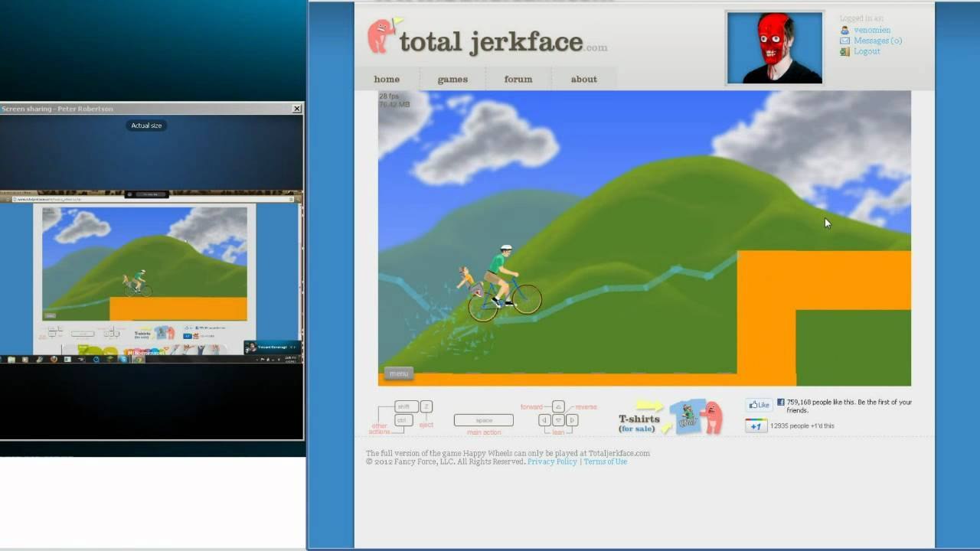
Task: Click the shared screen preview in Screen sharing
Action: [x=152, y=276]
